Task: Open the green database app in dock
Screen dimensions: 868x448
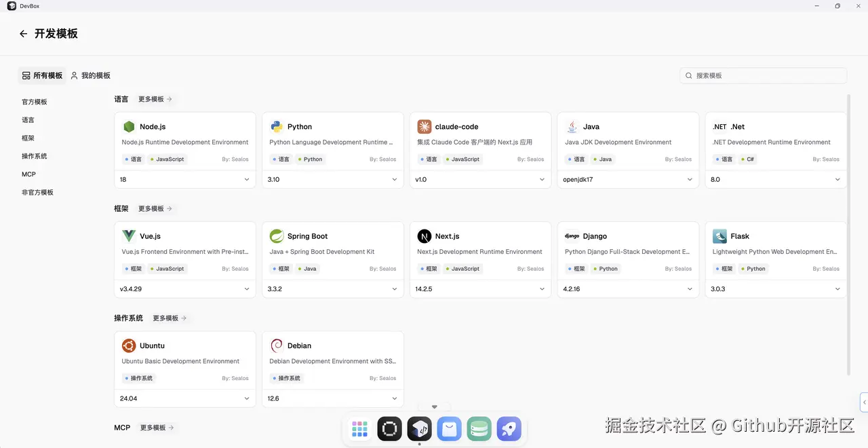Action: coord(479,429)
